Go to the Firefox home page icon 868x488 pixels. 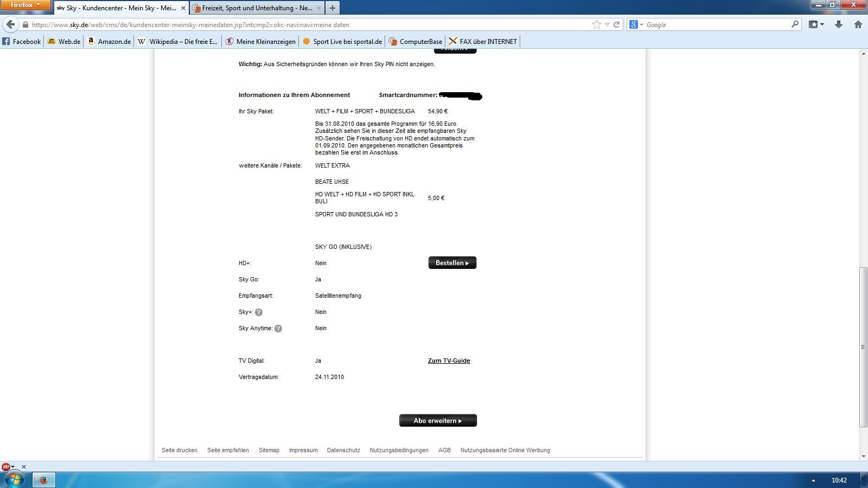click(x=858, y=24)
